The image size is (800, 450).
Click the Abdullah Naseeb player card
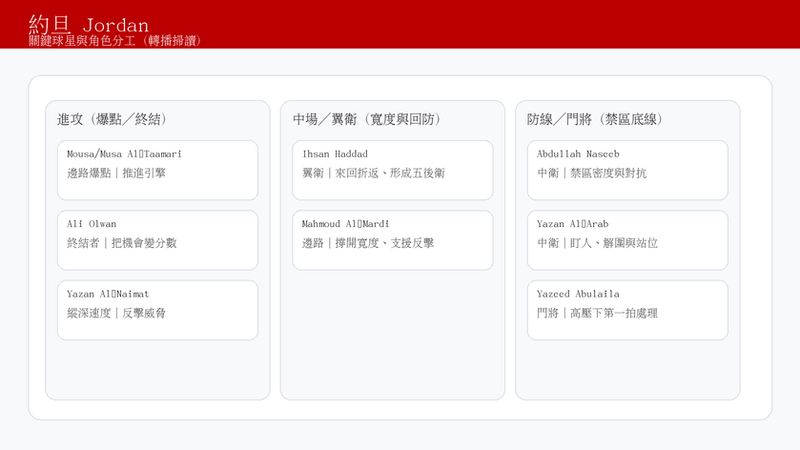(x=628, y=170)
